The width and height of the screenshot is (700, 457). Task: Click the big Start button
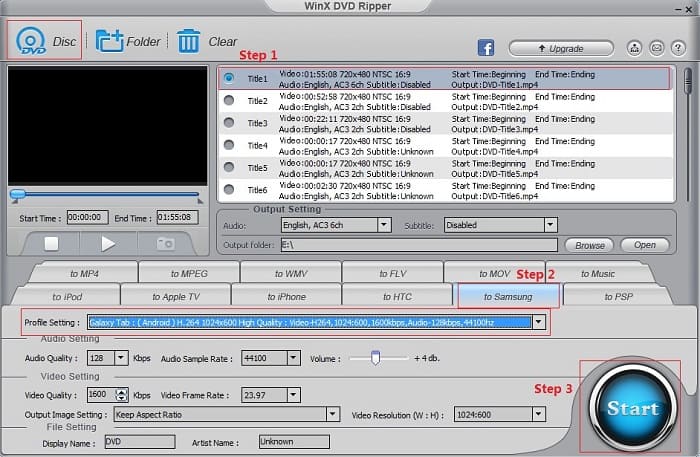point(633,408)
